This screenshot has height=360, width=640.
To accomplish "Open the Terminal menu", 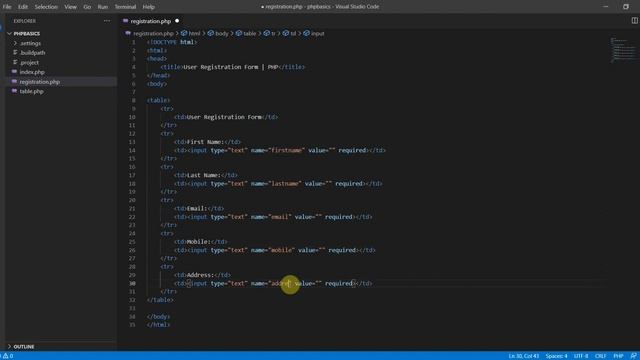I will 125,7.
